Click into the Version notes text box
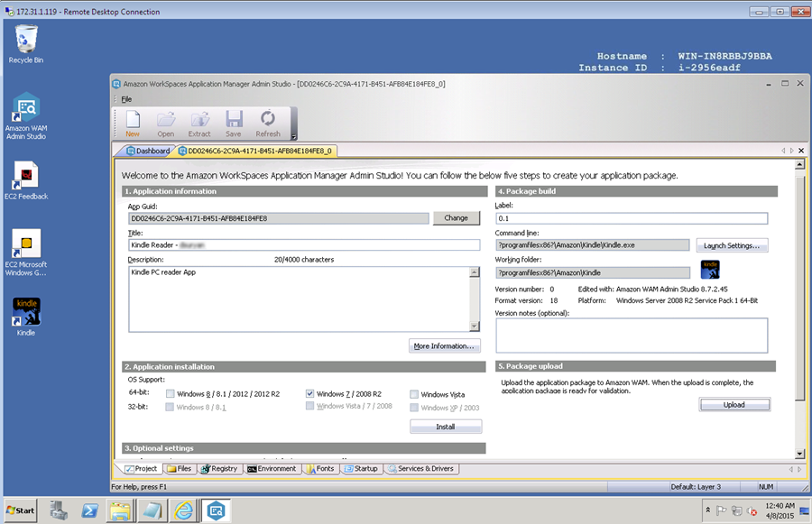 631,336
